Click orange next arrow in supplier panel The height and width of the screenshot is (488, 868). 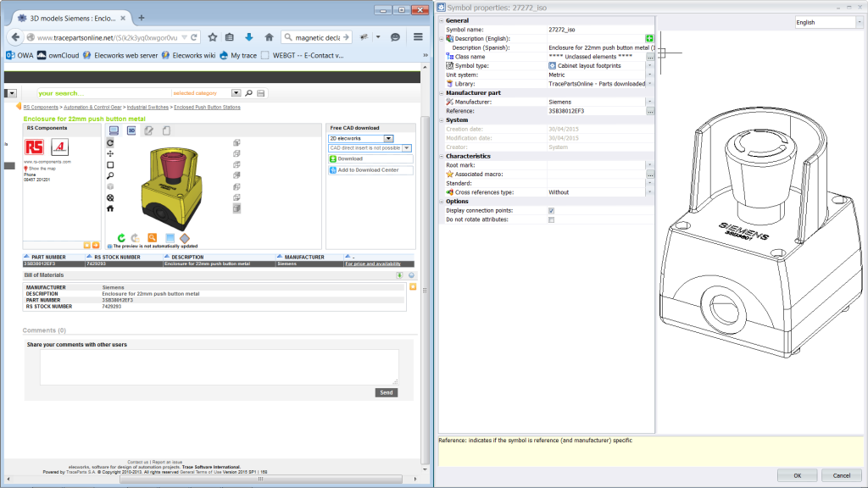click(96, 245)
